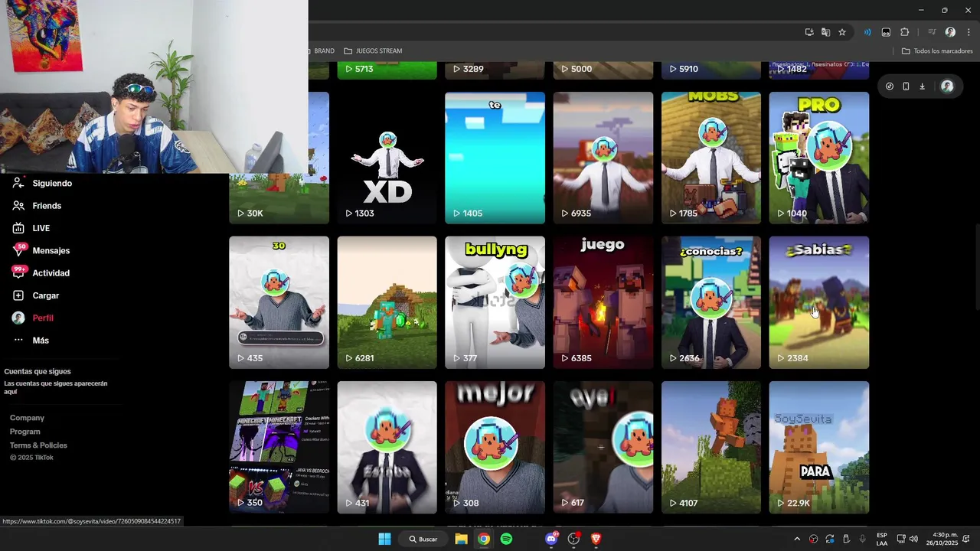
Task: Open Brave browser from taskbar
Action: (x=596, y=539)
